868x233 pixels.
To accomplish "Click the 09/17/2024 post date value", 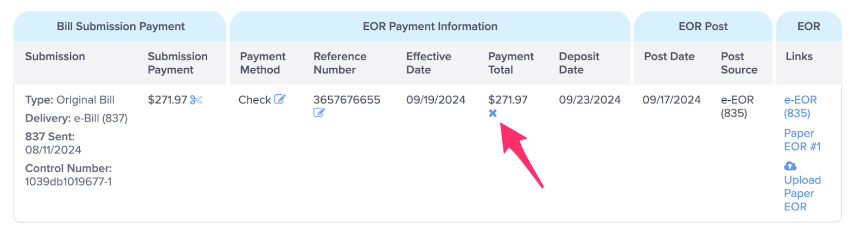I will [x=672, y=100].
